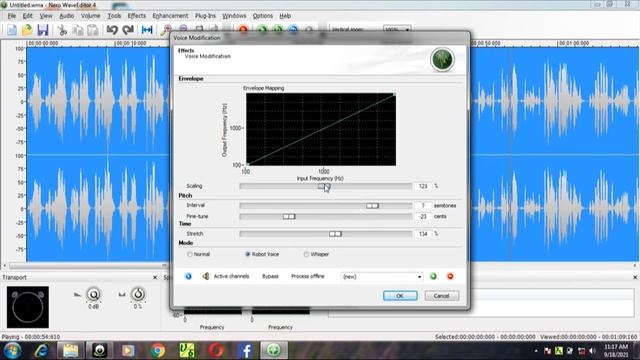The width and height of the screenshot is (640, 360).
Task: Click the system tray volume icon
Action: [x=593, y=351]
